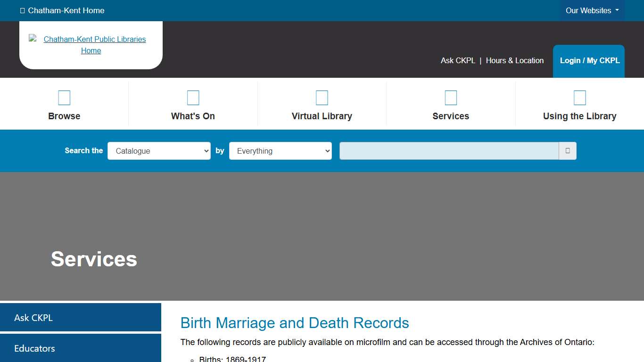Click the search magnifier button
The height and width of the screenshot is (362, 644).
(568, 151)
